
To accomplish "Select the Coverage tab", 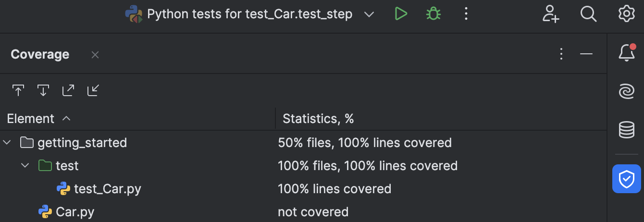I will 40,55.
